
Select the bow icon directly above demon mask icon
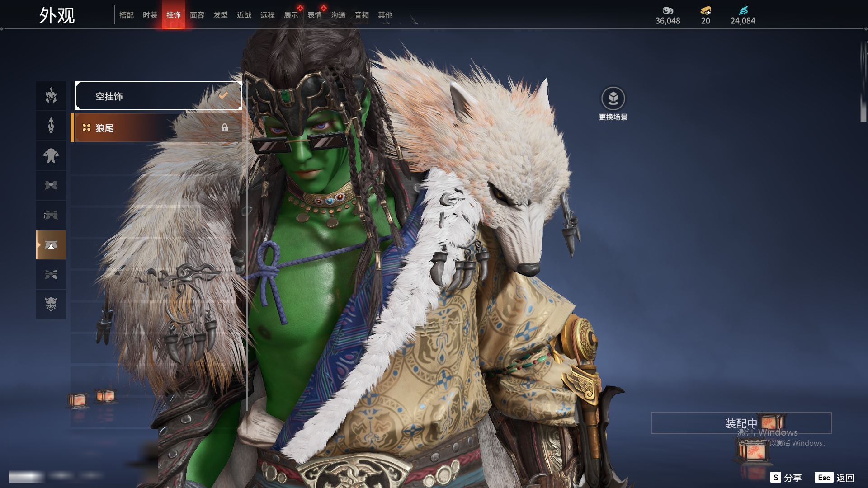click(x=51, y=275)
